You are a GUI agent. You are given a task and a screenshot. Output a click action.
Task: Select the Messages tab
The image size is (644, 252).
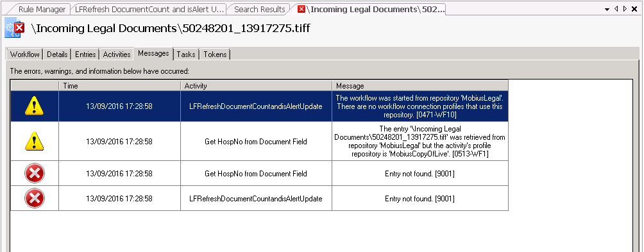click(153, 53)
